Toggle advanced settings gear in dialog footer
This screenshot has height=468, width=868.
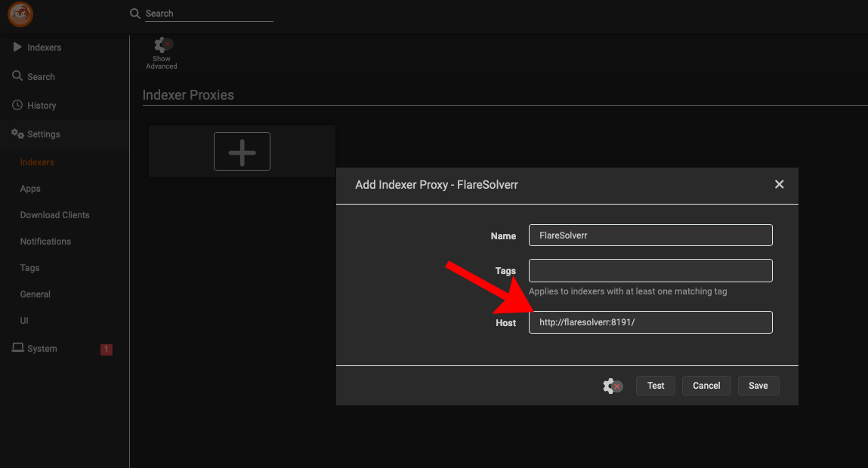click(612, 386)
